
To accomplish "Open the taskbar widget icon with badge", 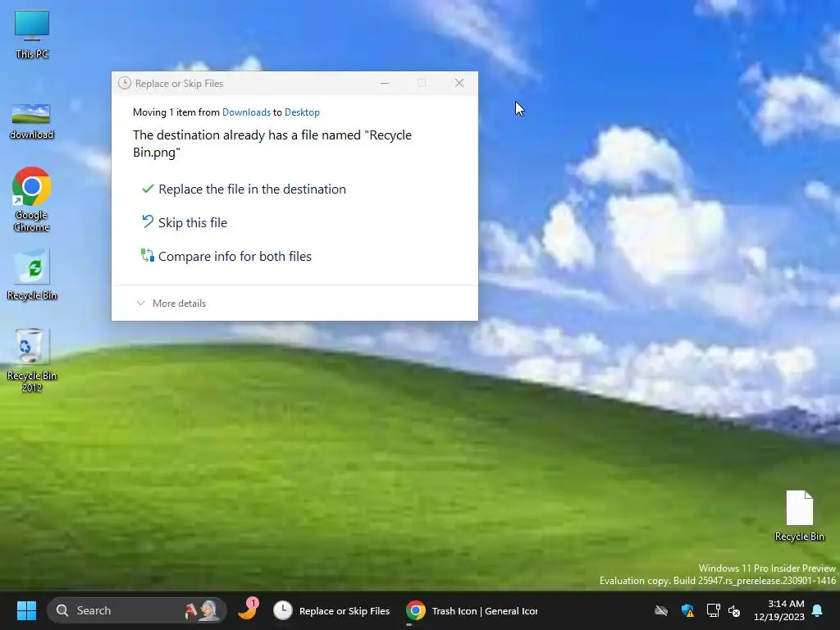I will 248,610.
